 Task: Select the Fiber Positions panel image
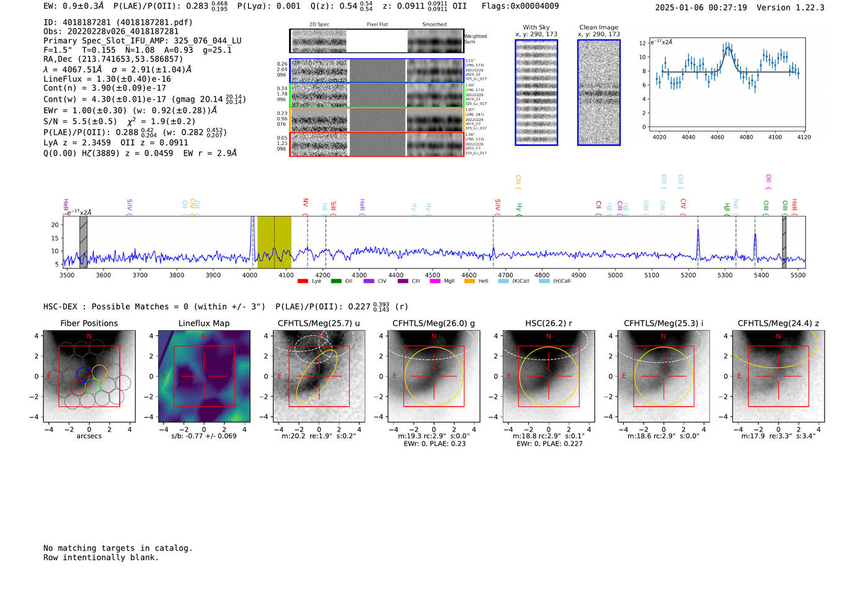[89, 376]
